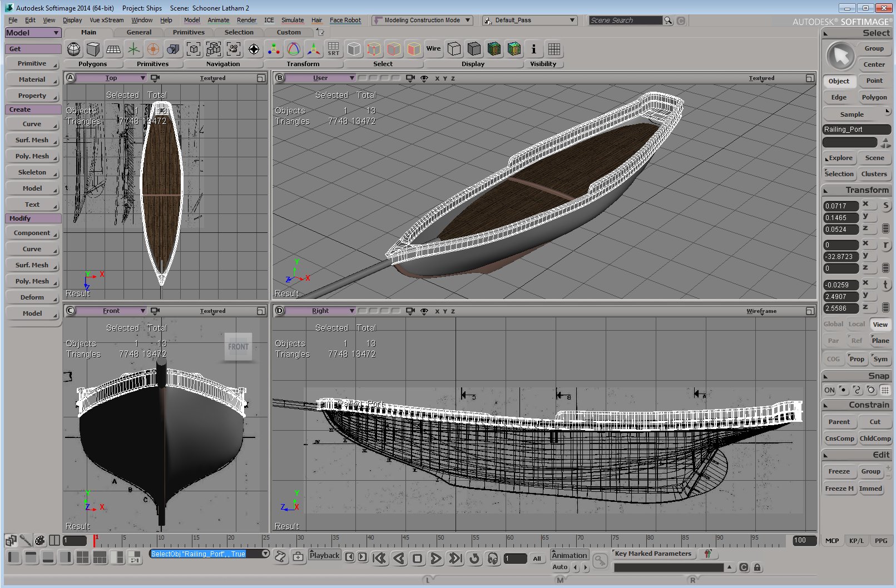Click the camera icon in User viewport
The height and width of the screenshot is (588, 896).
click(x=410, y=78)
